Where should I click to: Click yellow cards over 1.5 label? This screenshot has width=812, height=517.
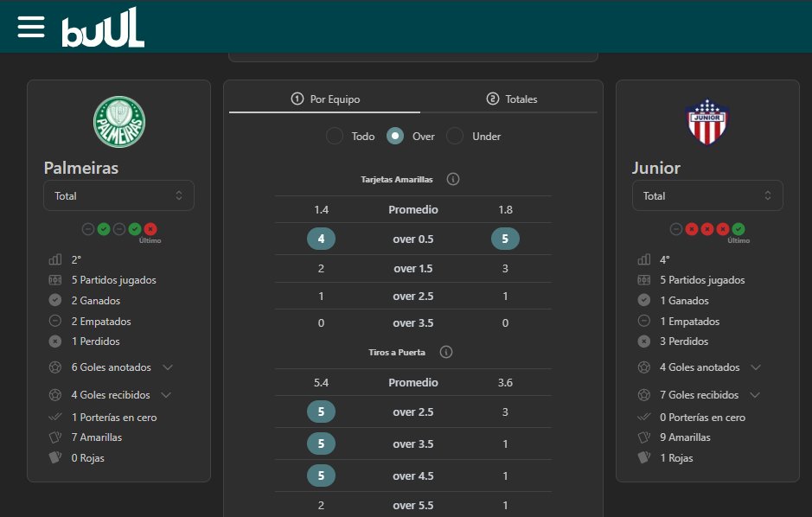tap(413, 269)
